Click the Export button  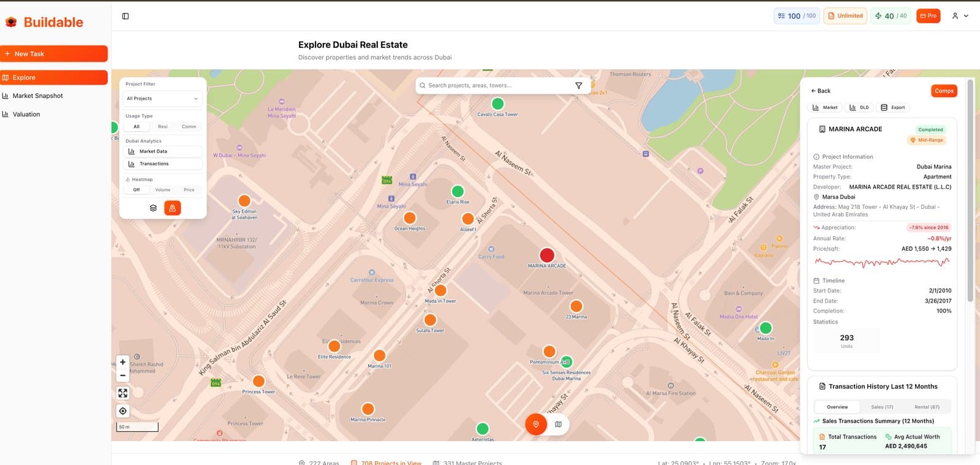(x=893, y=108)
